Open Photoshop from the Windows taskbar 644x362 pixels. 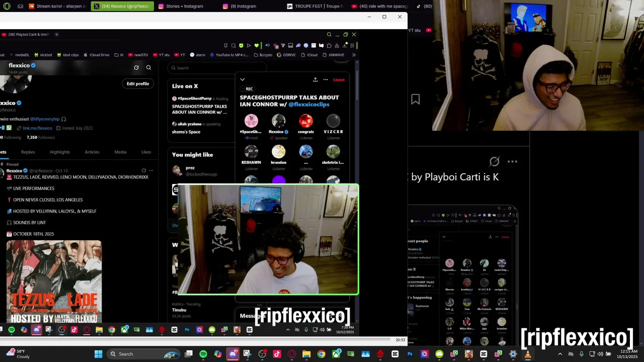tap(410, 354)
